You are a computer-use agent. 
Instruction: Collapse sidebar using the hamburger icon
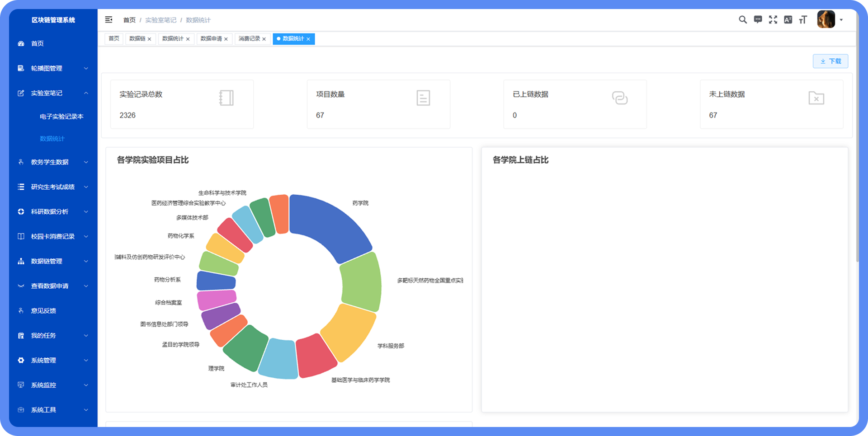click(x=108, y=20)
